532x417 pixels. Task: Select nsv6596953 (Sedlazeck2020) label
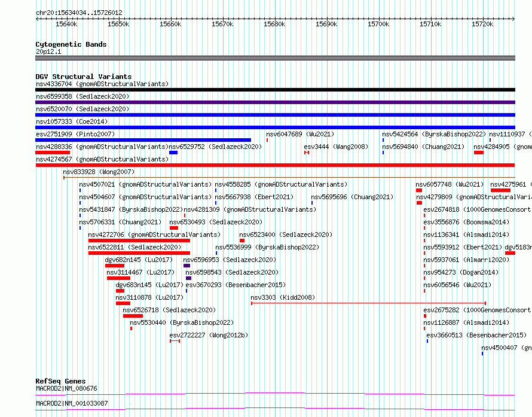point(230,260)
